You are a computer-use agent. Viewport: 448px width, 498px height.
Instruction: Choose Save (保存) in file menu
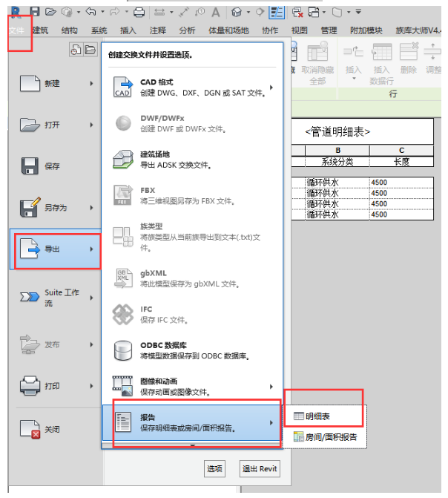point(56,166)
